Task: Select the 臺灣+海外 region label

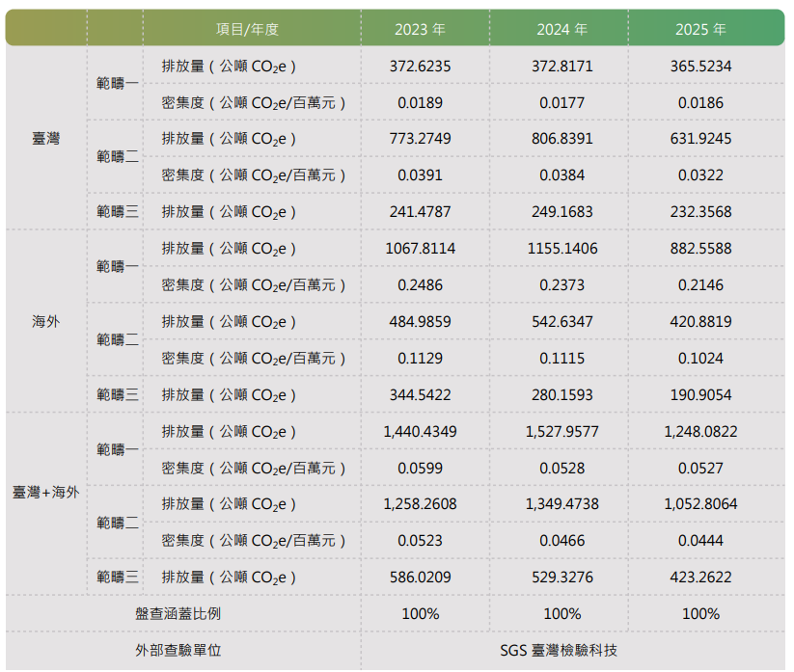Action: pyautogui.click(x=46, y=492)
